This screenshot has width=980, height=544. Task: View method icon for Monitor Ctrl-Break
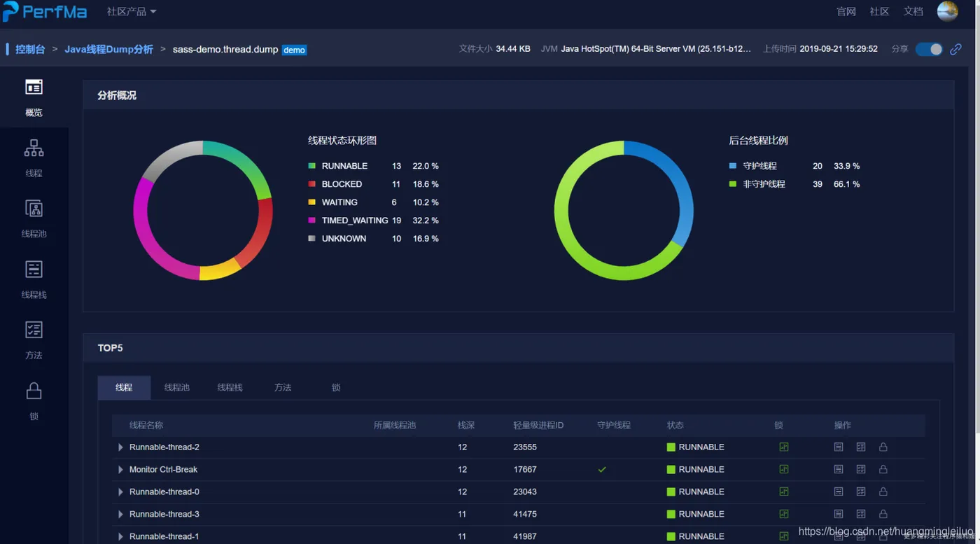(861, 469)
